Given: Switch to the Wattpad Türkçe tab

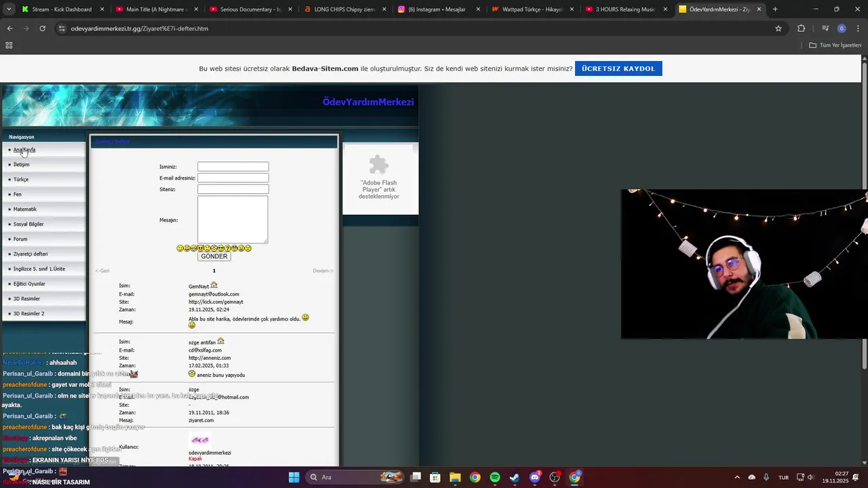Looking at the screenshot, I should 533,9.
